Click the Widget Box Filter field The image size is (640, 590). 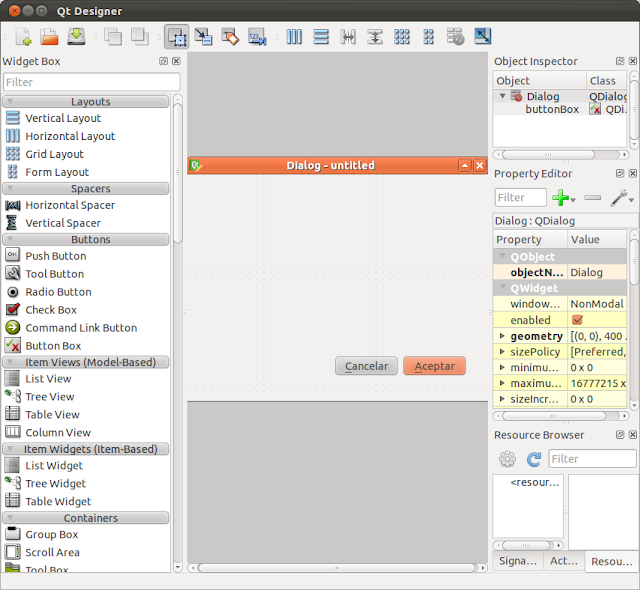pyautogui.click(x=91, y=82)
